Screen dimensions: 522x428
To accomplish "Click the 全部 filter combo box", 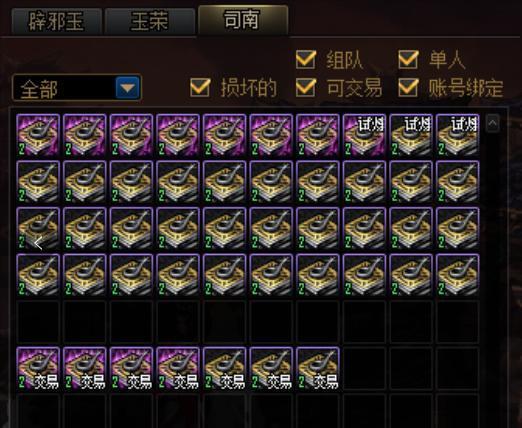I will [x=77, y=88].
